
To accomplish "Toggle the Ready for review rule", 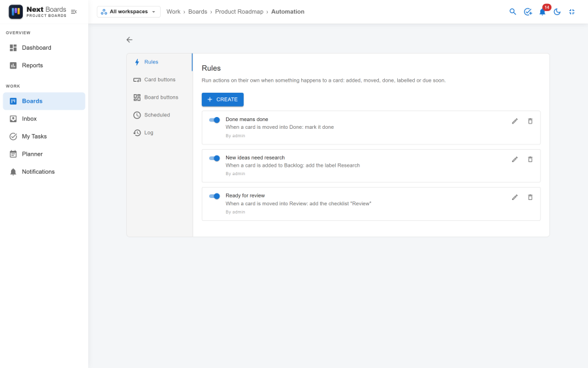I will point(214,196).
